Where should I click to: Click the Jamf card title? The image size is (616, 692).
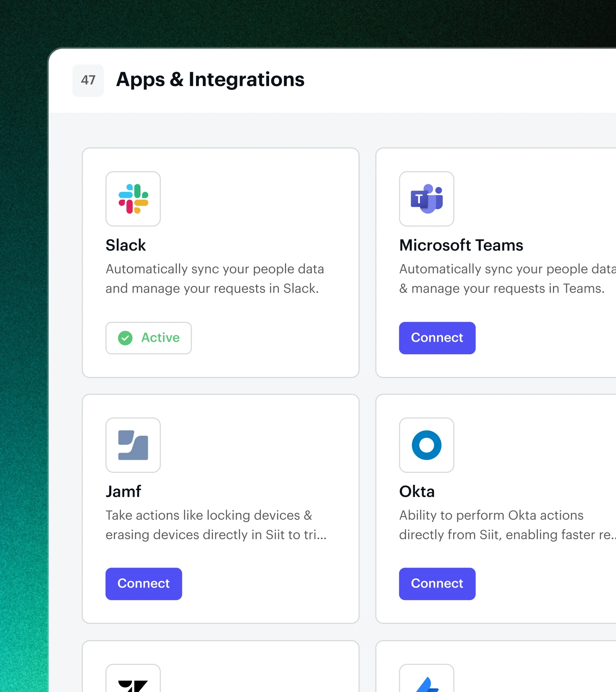(x=123, y=492)
